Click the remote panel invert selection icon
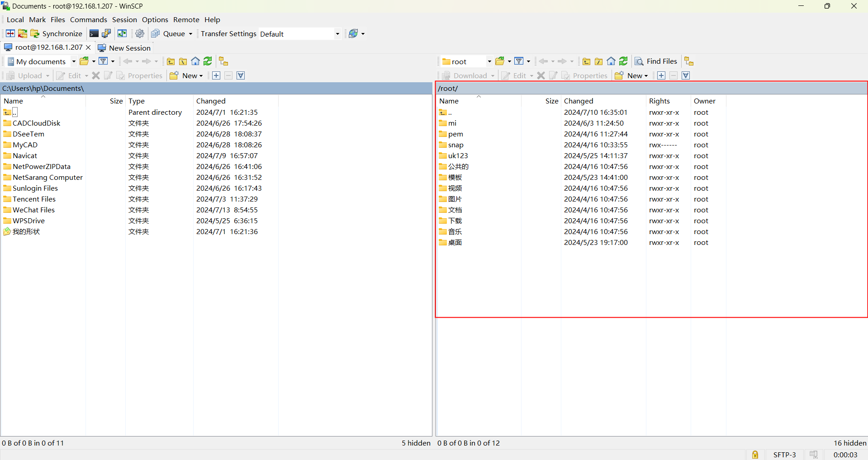Screen dimensions: 868x460 coord(686,75)
